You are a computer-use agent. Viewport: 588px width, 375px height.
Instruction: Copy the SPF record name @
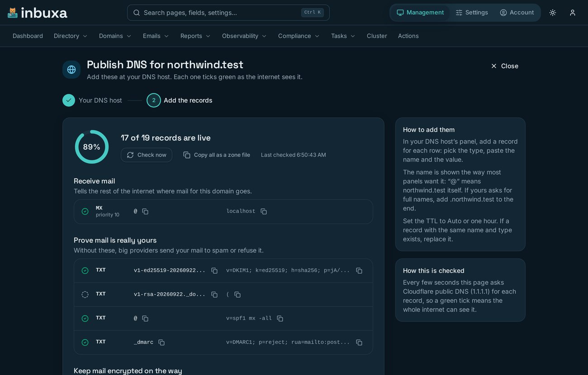(145, 319)
